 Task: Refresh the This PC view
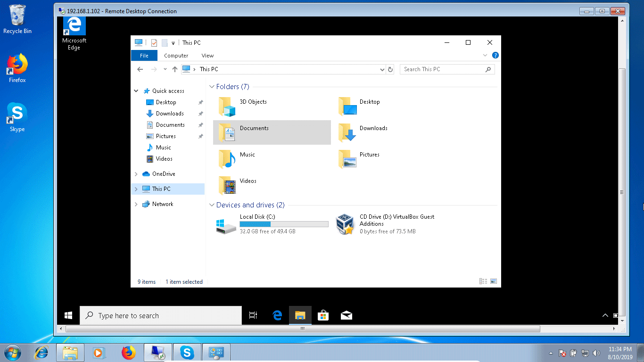tap(390, 69)
